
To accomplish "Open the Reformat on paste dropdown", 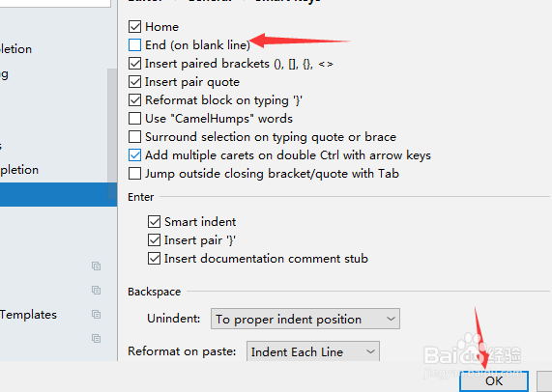I will [313, 351].
